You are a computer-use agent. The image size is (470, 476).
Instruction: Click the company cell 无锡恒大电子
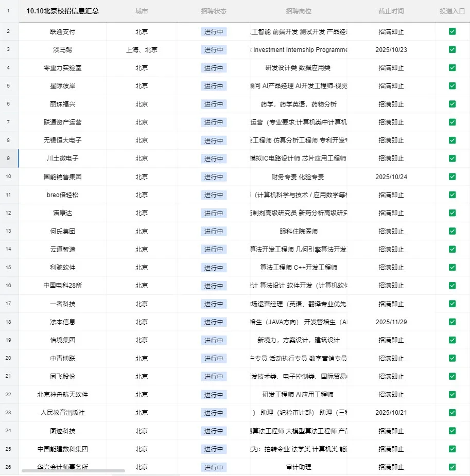click(x=62, y=140)
